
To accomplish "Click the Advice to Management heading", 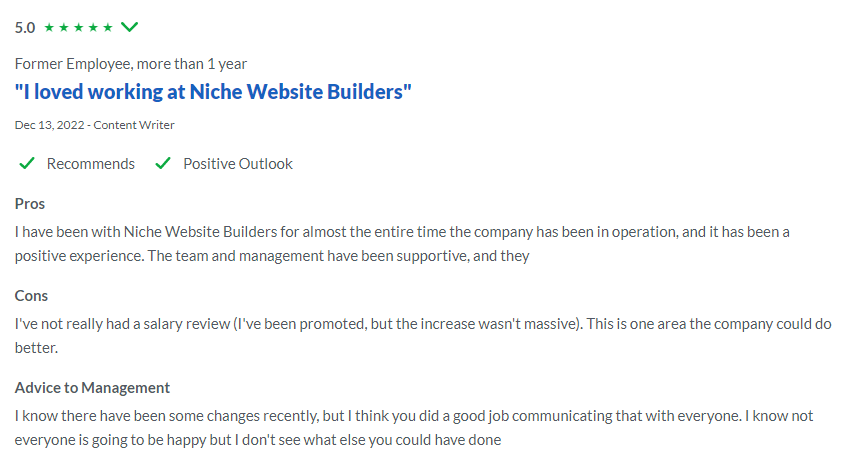I will coord(92,388).
